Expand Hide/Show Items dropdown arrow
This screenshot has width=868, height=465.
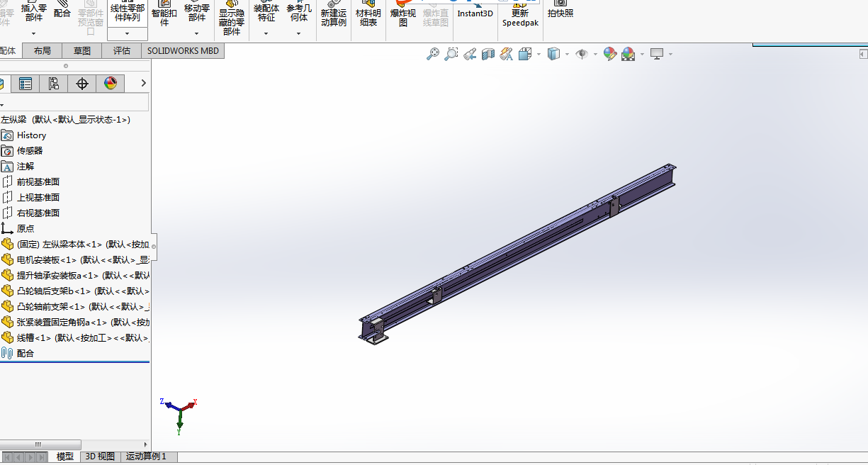(x=595, y=54)
